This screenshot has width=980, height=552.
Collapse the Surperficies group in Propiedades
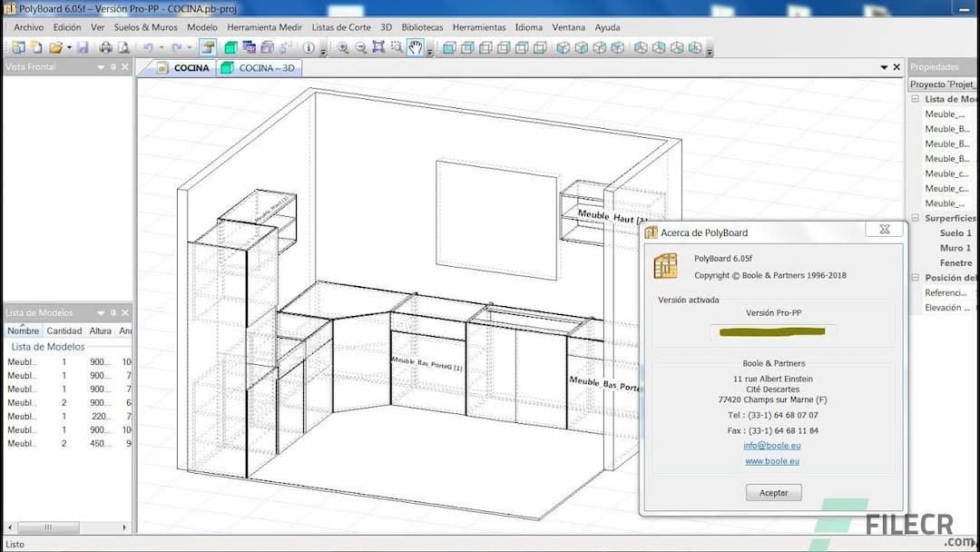(x=915, y=218)
